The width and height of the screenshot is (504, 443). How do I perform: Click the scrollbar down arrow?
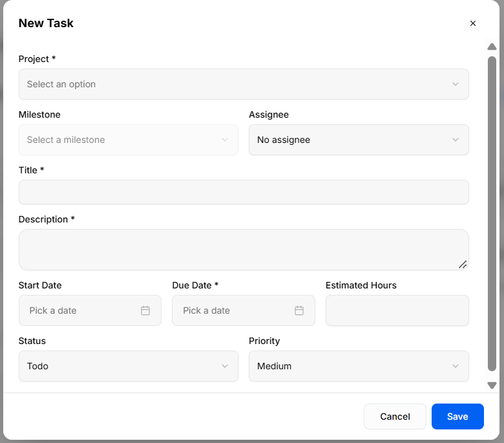pos(492,385)
